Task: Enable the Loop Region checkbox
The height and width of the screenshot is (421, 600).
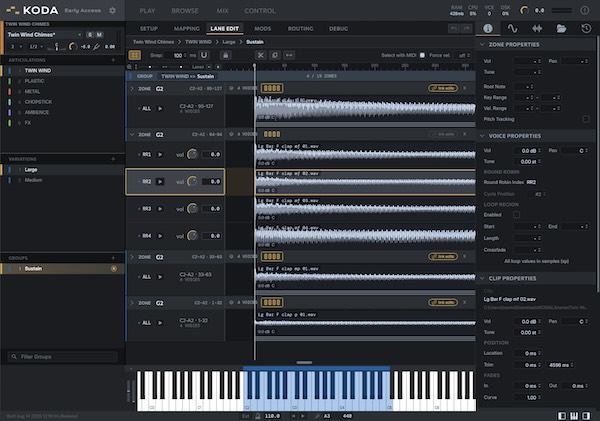Action: pos(516,215)
